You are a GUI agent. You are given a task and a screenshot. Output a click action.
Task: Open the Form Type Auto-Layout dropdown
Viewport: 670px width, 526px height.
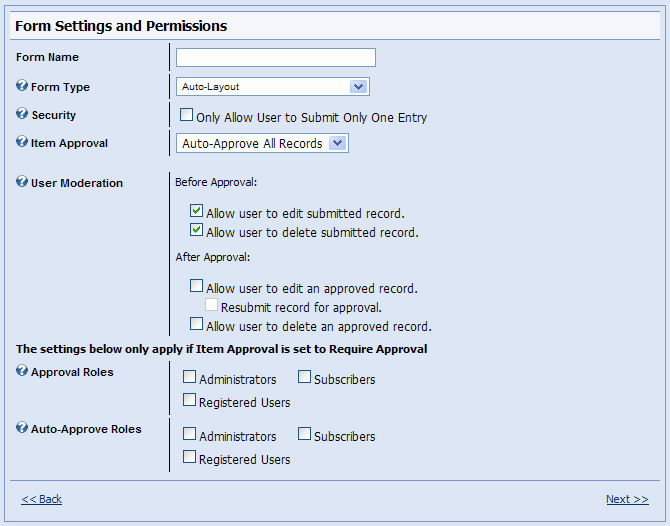point(273,87)
